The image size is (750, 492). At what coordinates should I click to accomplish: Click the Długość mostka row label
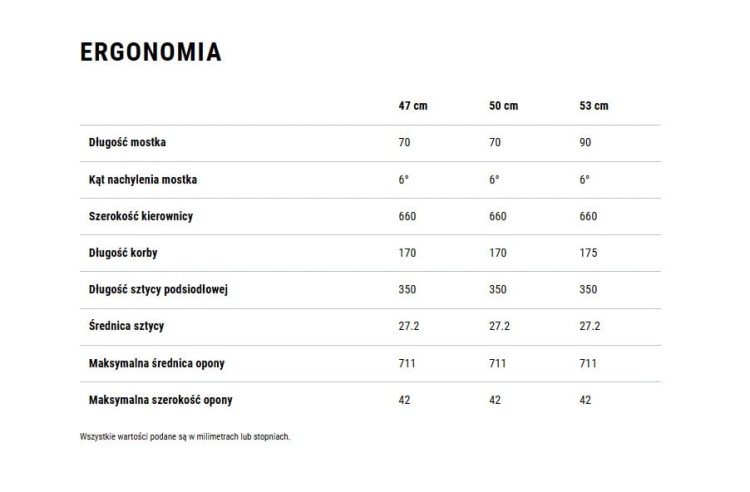click(127, 142)
